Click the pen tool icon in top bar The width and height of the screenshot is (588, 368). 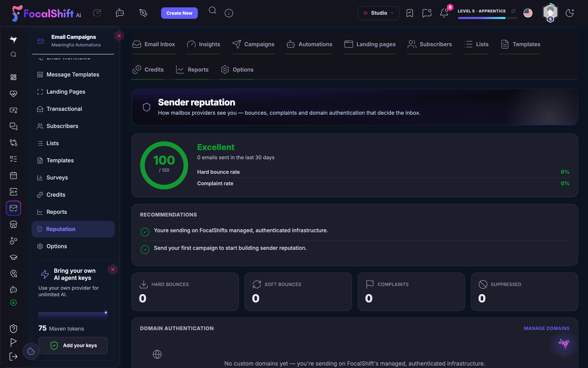(x=143, y=13)
